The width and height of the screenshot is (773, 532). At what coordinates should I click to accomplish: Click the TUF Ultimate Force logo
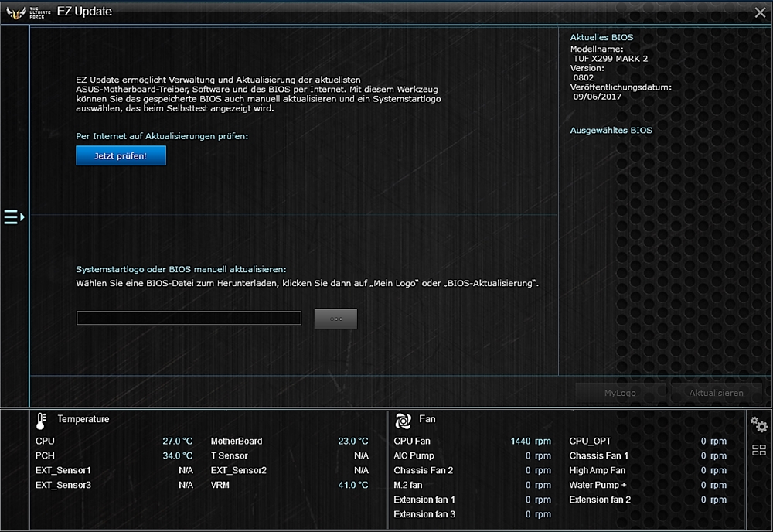pos(28,12)
